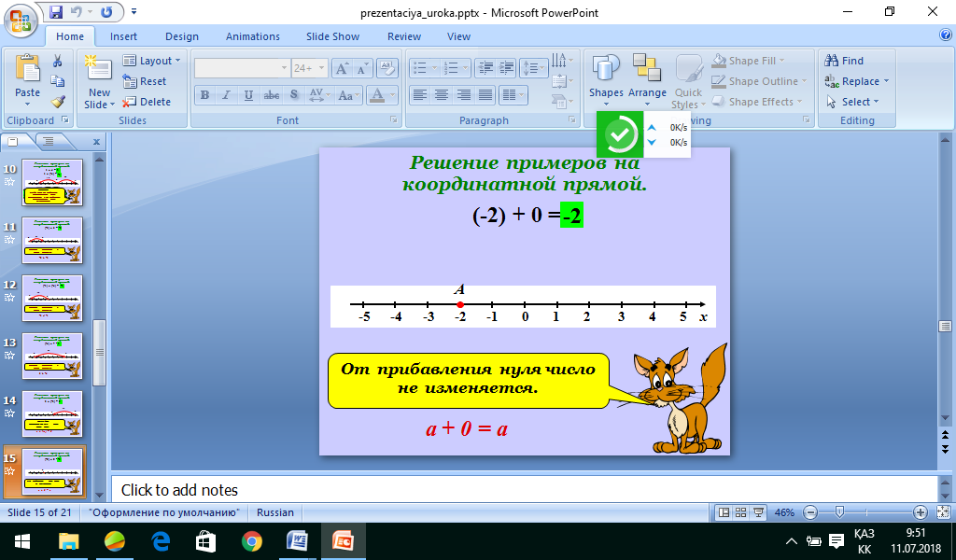Click the New Slide icon
Screen dimensions: 956x560
coord(99,69)
